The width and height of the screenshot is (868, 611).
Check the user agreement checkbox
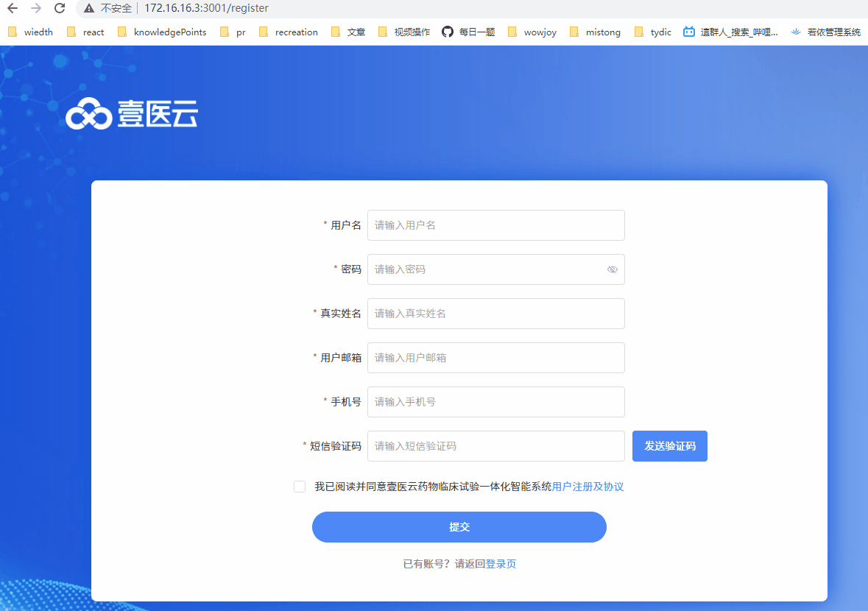(299, 487)
